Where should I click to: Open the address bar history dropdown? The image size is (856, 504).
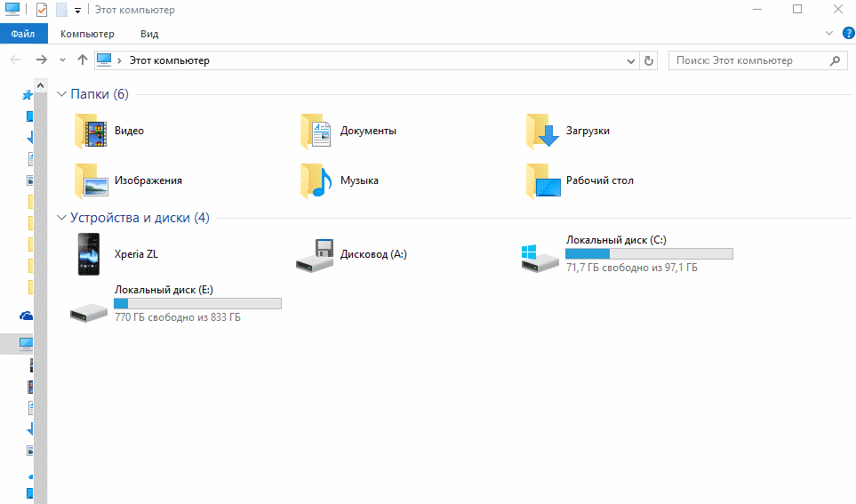[630, 60]
